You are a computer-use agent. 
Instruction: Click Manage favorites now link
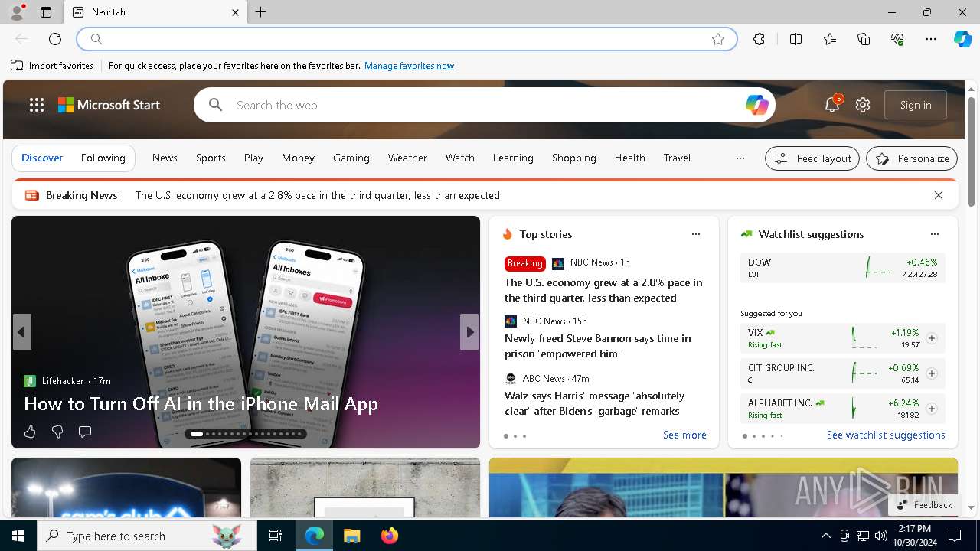[409, 66]
